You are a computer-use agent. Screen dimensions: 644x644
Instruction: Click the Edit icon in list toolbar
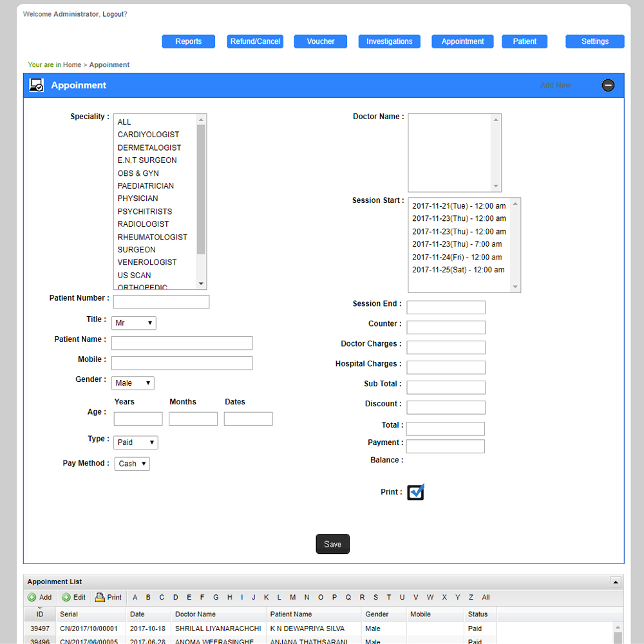coord(66,597)
